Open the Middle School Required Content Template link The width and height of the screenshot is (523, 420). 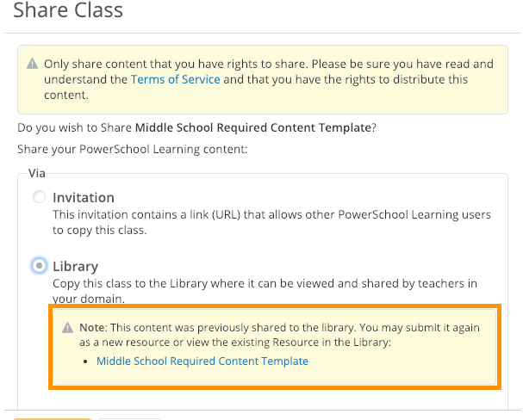coord(202,361)
